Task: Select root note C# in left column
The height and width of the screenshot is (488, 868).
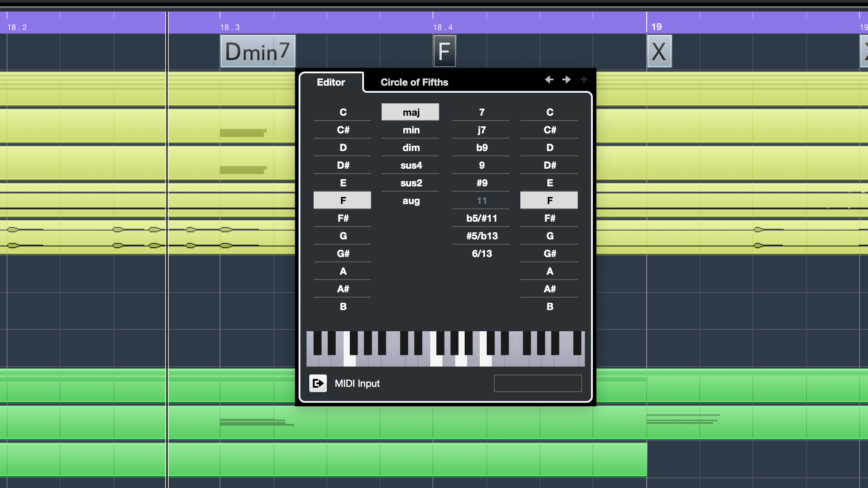Action: pyautogui.click(x=343, y=130)
